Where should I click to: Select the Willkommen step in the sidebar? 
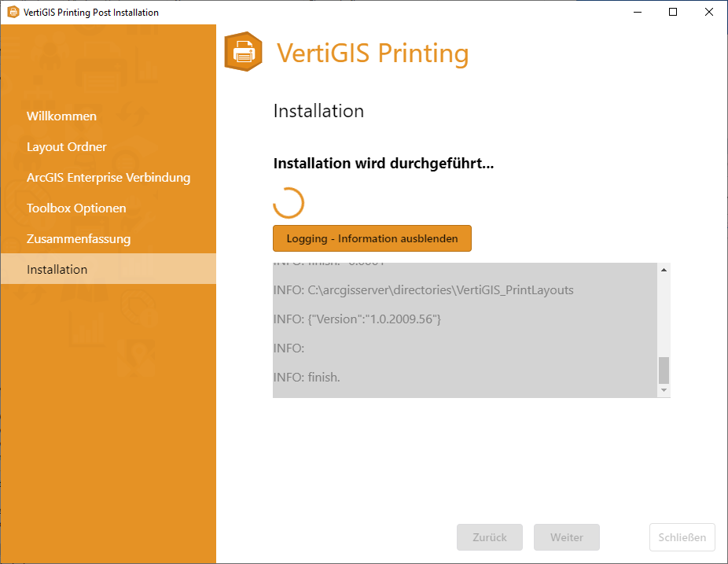pos(61,116)
